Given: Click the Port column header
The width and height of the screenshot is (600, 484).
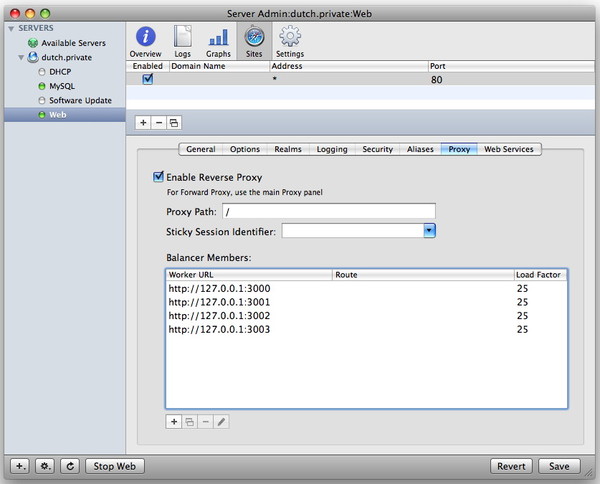Looking at the screenshot, I should click(x=511, y=66).
